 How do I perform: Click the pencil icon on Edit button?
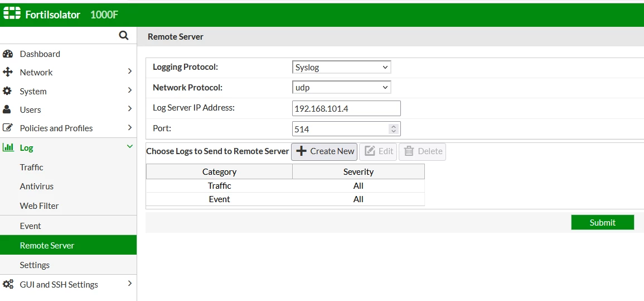(x=370, y=151)
